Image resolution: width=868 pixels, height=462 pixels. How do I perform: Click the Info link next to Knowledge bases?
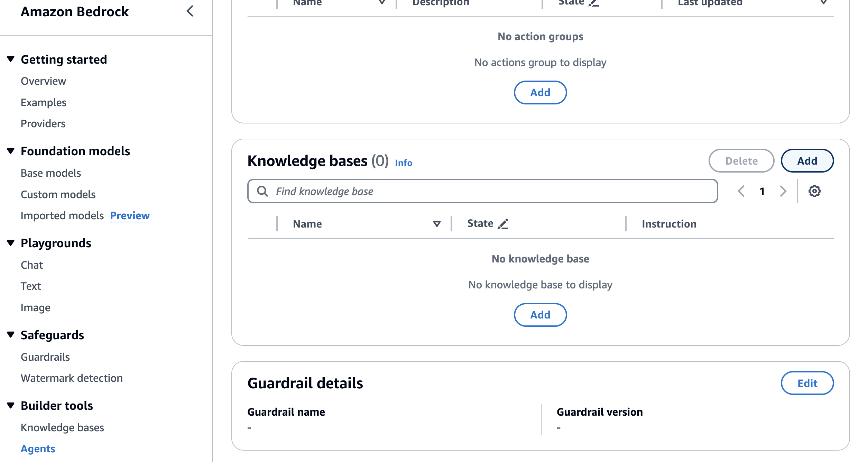coord(403,163)
